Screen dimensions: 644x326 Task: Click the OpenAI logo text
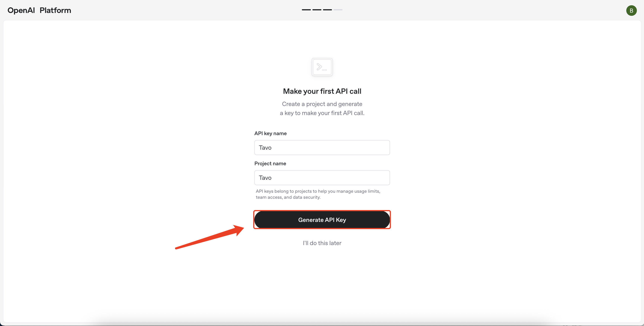pyautogui.click(x=21, y=10)
